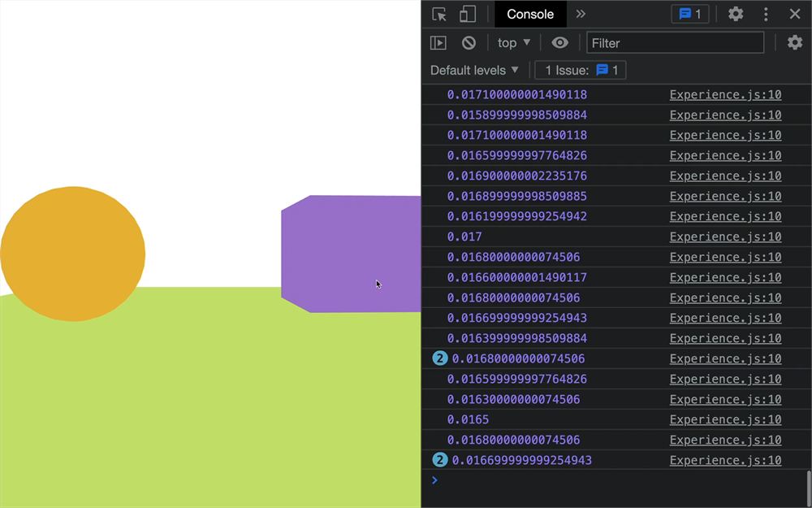812x508 pixels.
Task: Focus the console Filter field
Action: coord(675,43)
